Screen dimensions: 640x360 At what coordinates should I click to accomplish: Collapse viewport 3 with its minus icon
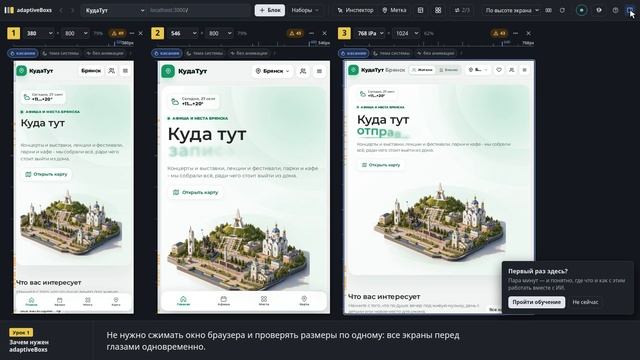pos(515,33)
